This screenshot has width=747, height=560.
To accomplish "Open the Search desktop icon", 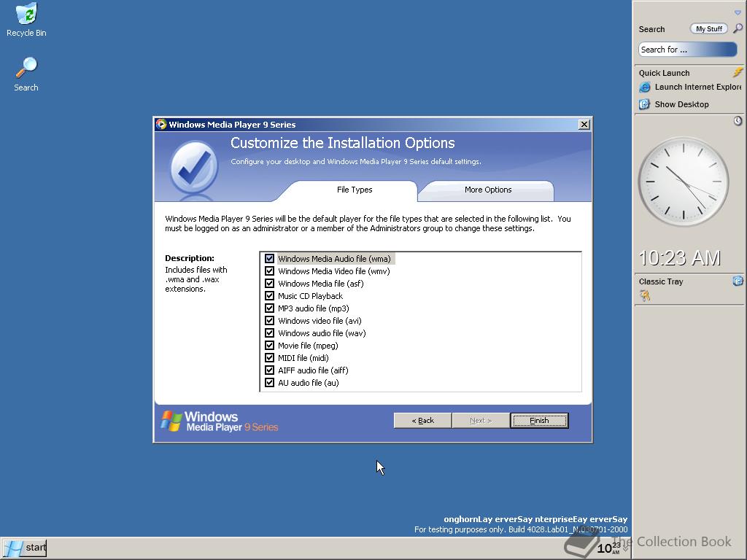I will tap(26, 74).
